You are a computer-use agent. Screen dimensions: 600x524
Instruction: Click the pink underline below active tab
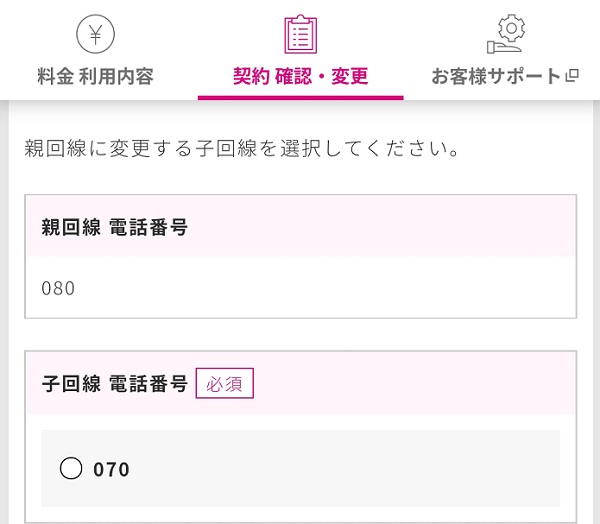click(301, 98)
